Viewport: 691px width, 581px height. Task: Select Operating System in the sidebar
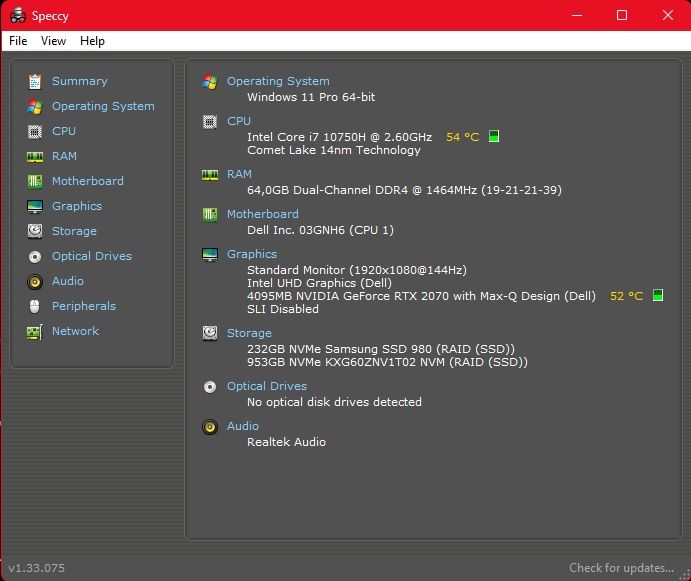tap(103, 106)
